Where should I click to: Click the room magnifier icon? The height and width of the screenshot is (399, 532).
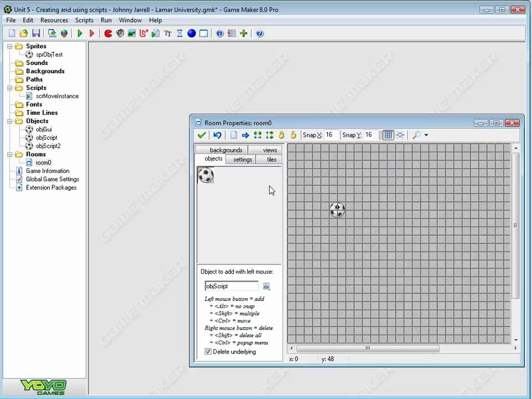pos(416,135)
